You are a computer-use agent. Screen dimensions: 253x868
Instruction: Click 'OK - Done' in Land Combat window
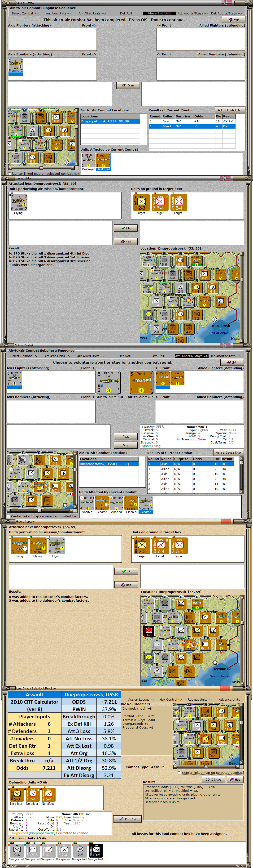tap(127, 819)
